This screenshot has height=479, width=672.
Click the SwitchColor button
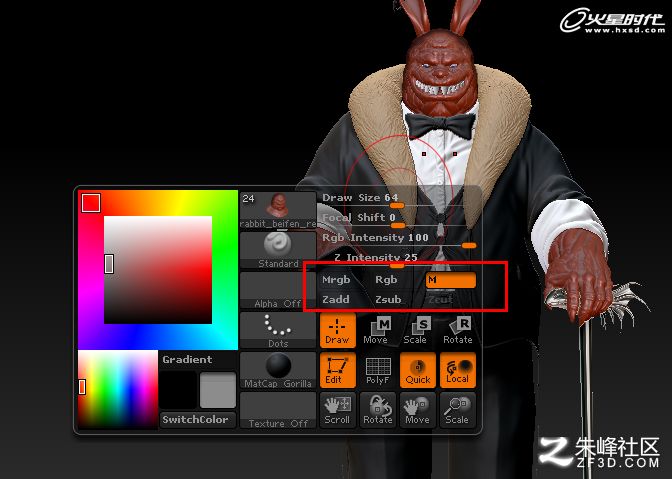[x=197, y=419]
